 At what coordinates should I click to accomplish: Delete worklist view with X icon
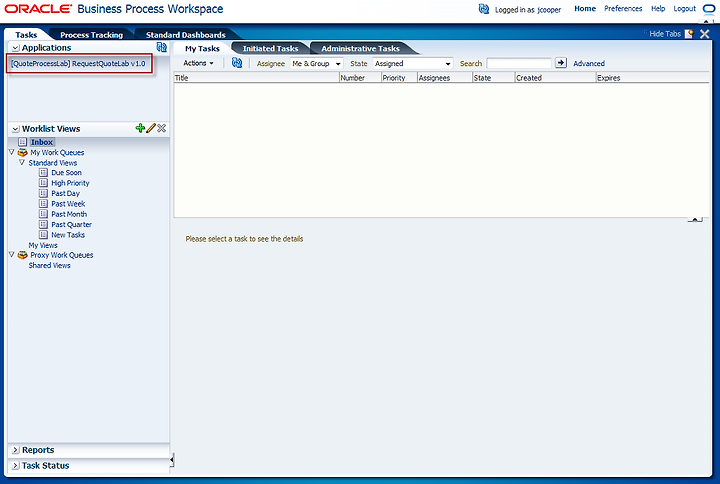tap(162, 128)
